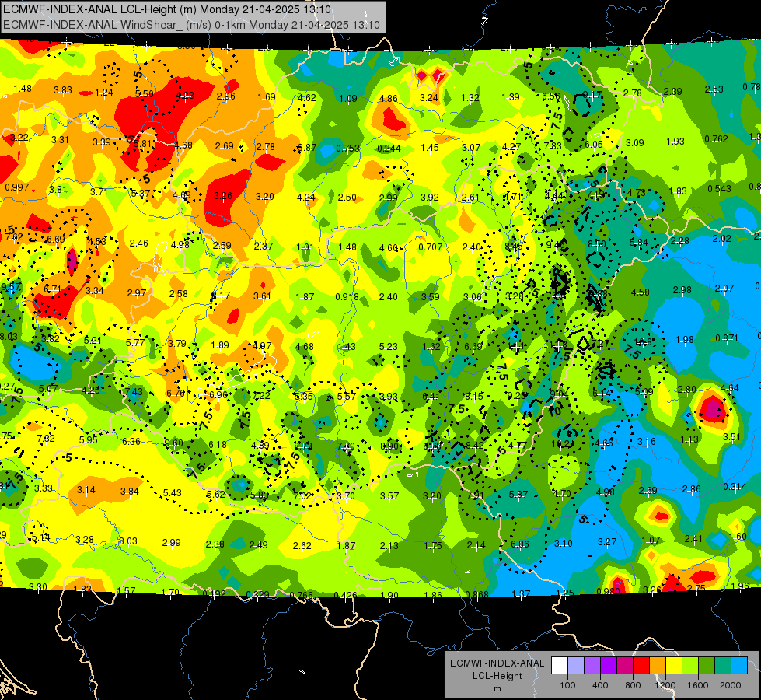Click the wind shear value 6.86
The height and width of the screenshot is (700, 761).
pos(519,544)
